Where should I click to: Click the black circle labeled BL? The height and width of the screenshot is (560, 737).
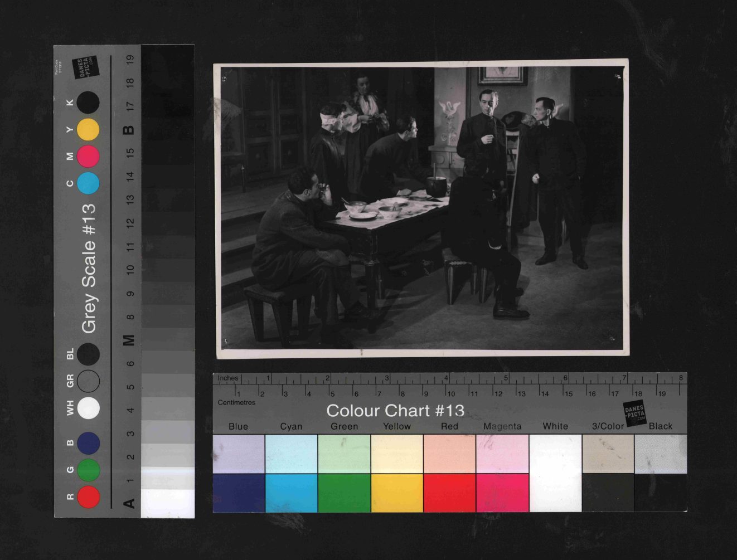pyautogui.click(x=88, y=354)
